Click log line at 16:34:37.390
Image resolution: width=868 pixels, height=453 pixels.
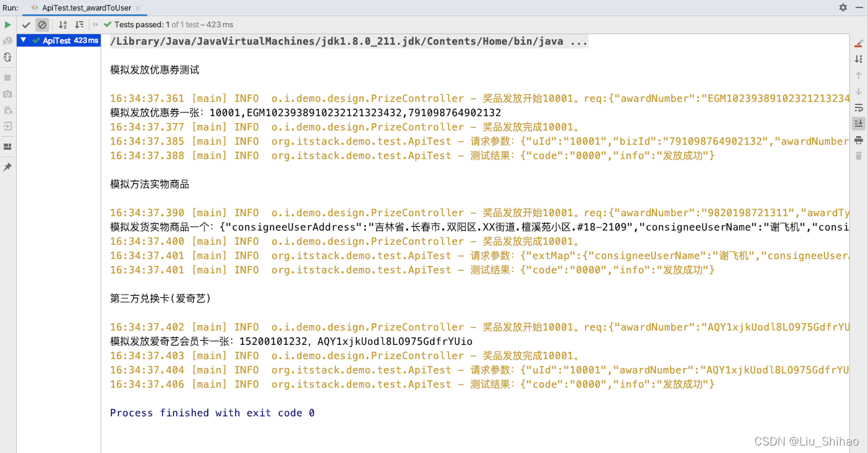pos(479,213)
